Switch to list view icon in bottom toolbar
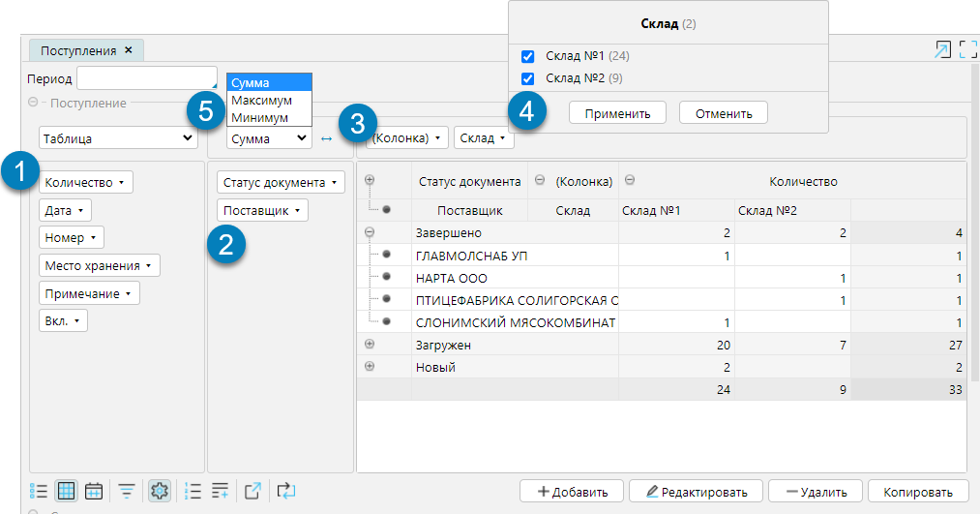The width and height of the screenshot is (980, 514). click(x=39, y=491)
